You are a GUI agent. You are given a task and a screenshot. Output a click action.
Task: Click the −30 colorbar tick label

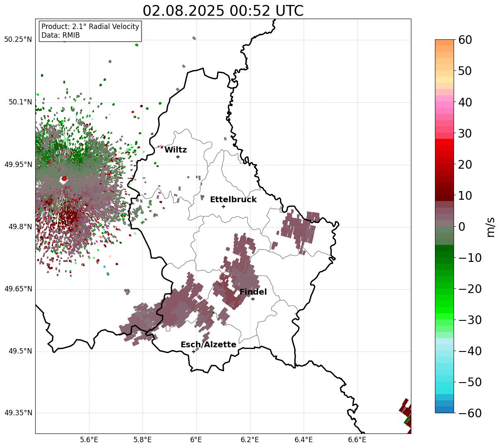coord(470,320)
